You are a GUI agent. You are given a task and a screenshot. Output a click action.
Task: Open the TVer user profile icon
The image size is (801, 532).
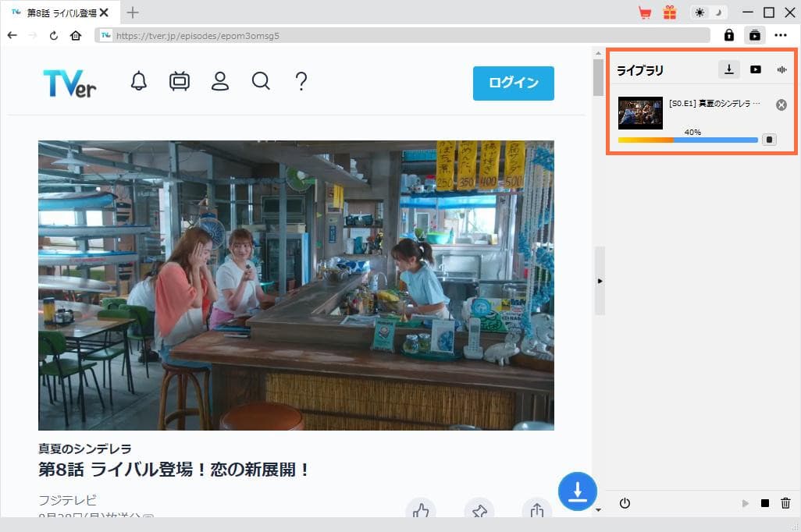pyautogui.click(x=220, y=81)
